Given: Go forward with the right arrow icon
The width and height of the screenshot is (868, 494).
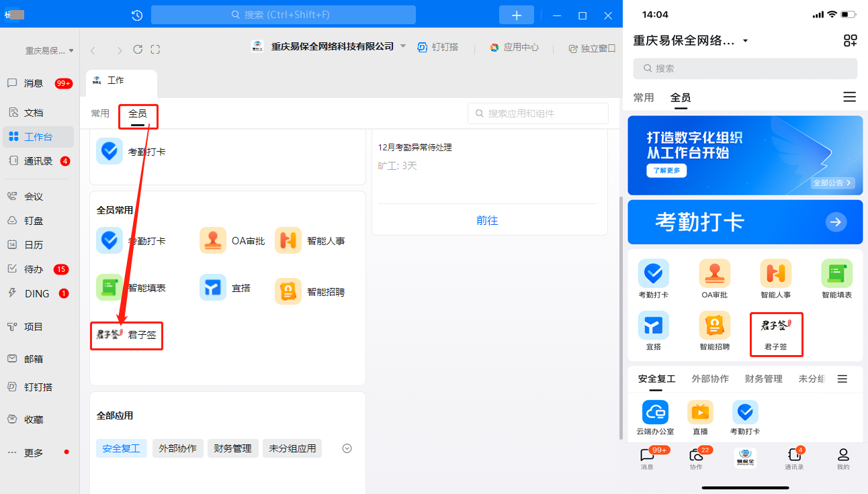Looking at the screenshot, I should [119, 50].
